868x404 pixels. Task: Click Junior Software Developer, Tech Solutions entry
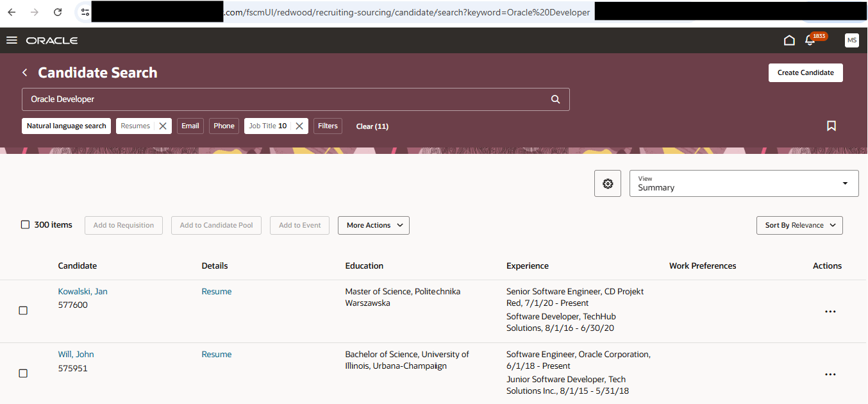[569, 385]
